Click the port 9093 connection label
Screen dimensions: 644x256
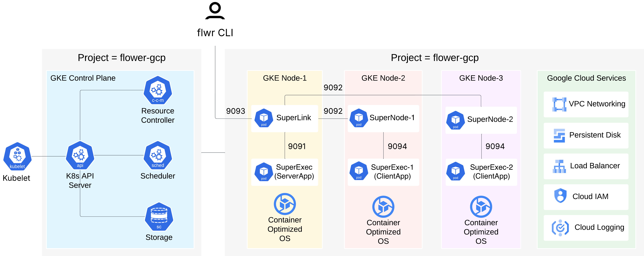pos(236,111)
